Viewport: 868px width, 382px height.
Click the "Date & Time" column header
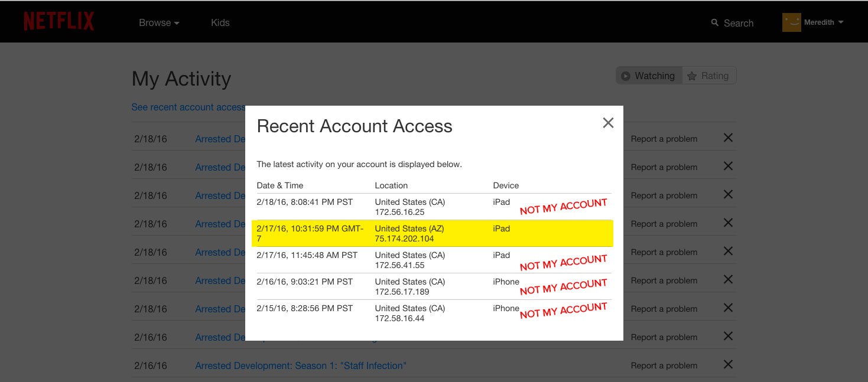[x=280, y=185]
